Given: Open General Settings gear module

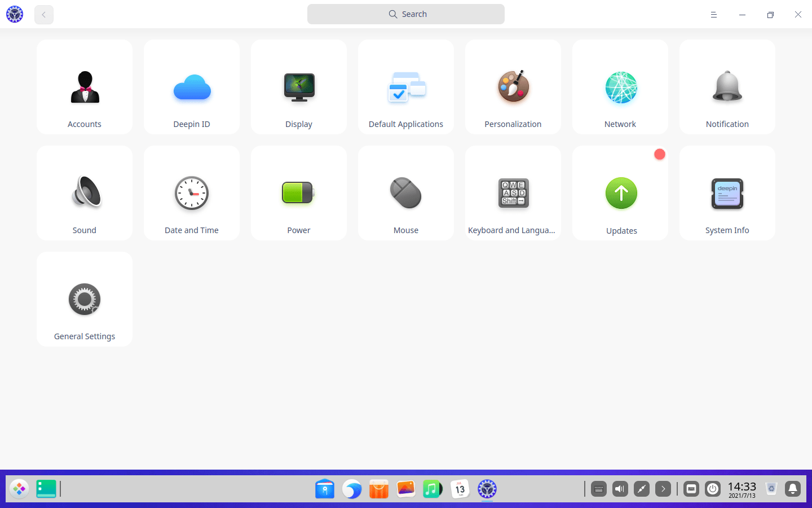Looking at the screenshot, I should click(84, 299).
